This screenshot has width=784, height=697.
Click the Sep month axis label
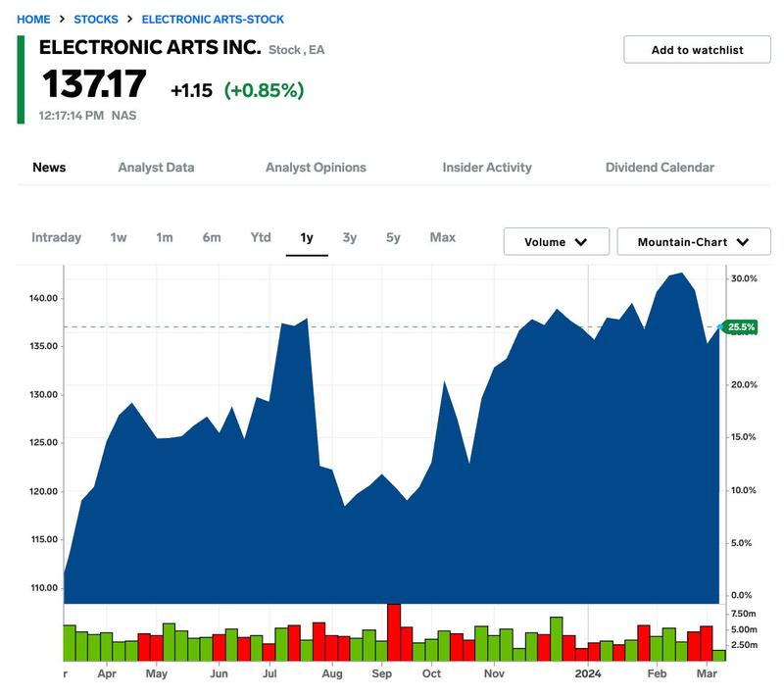[x=382, y=674]
